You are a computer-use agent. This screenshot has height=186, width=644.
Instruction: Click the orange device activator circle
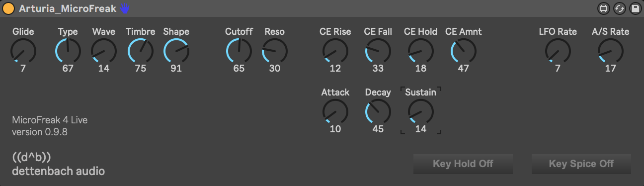tap(8, 8)
